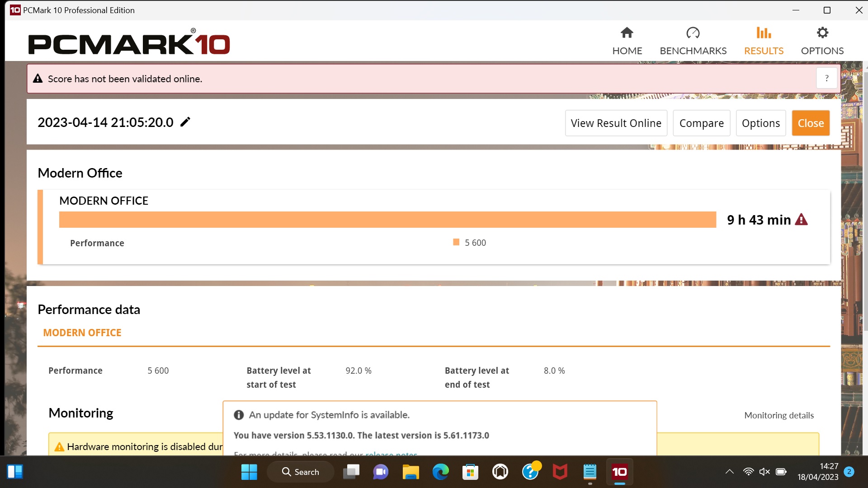
Task: Click PCMark 10 taskbar icon
Action: point(619,472)
